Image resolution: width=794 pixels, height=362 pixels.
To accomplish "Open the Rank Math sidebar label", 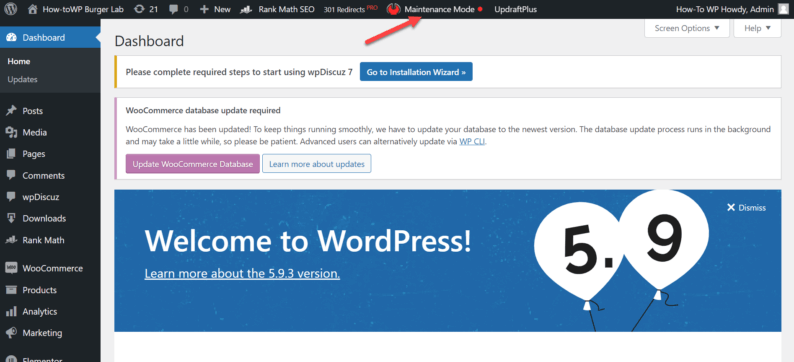I will click(x=43, y=240).
